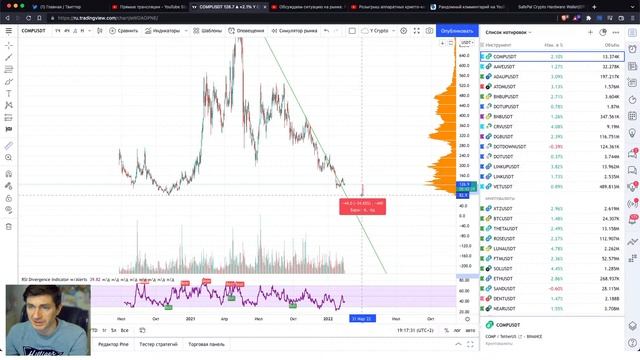Select AAVEUSDT in the watchlist

[552, 67]
